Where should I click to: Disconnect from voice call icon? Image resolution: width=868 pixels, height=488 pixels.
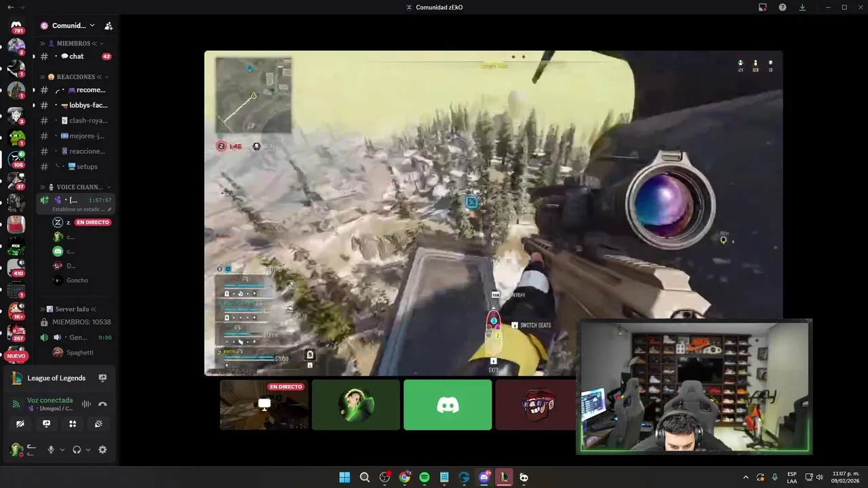pos(102,404)
